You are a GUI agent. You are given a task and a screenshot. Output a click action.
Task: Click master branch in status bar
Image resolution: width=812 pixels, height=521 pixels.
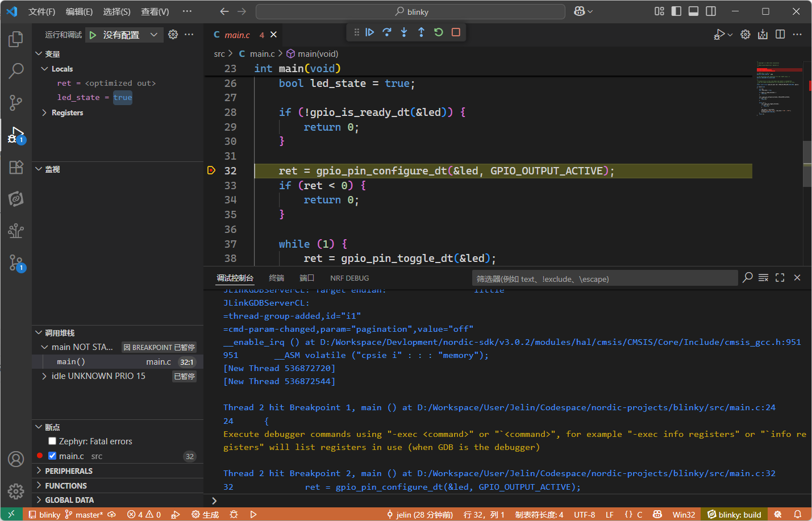[x=85, y=515]
